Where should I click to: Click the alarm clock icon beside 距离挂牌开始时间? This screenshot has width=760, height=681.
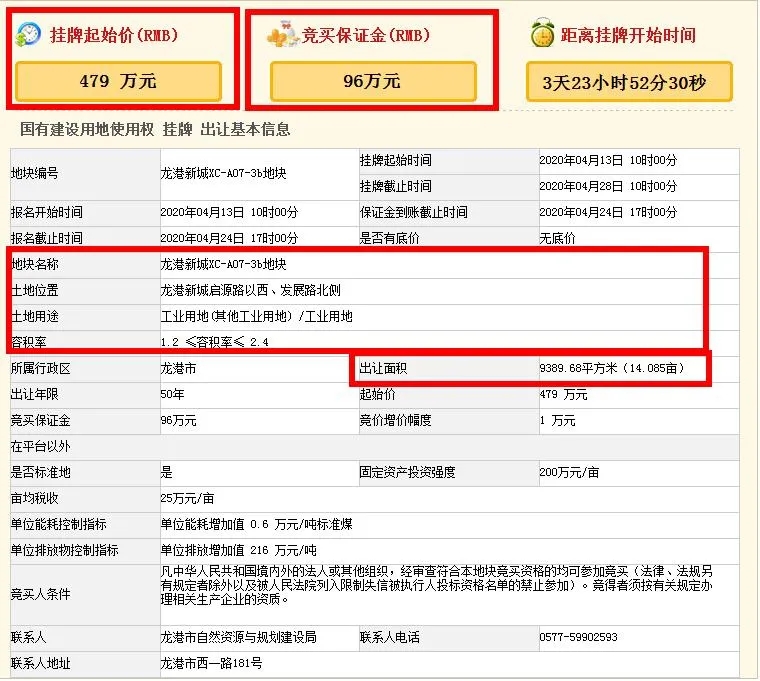(x=543, y=34)
